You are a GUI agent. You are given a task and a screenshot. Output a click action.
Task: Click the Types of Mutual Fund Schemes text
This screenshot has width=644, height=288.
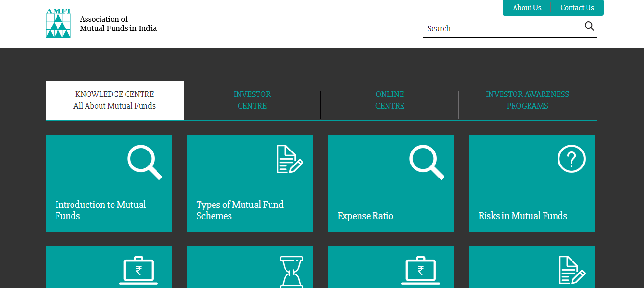240,210
